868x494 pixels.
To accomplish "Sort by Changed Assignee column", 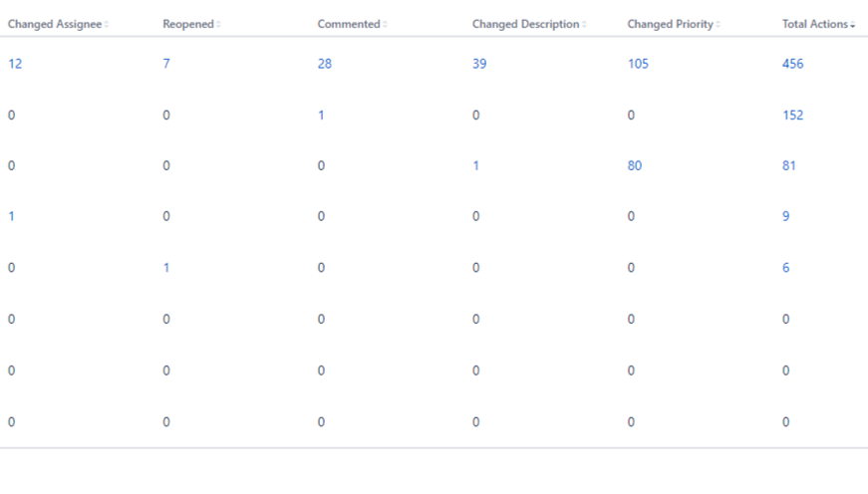I will (56, 24).
